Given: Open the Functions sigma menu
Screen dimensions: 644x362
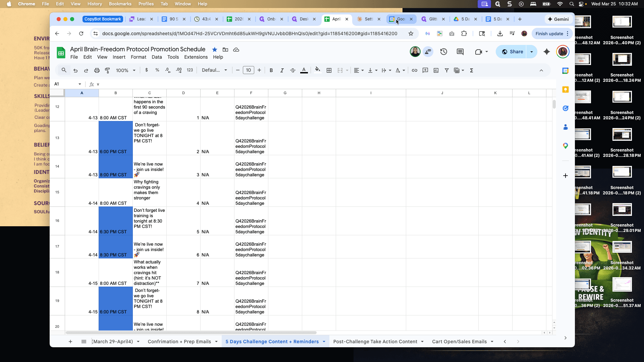Looking at the screenshot, I should tap(472, 70).
